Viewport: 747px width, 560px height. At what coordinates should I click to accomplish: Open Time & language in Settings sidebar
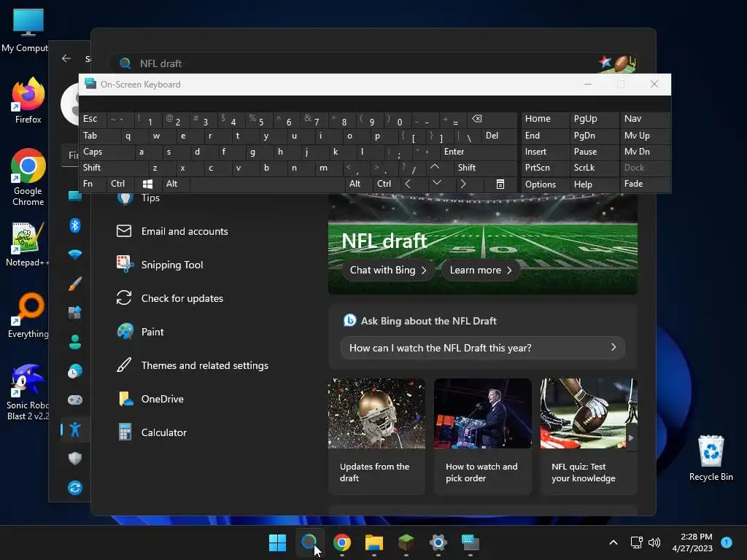(x=75, y=371)
